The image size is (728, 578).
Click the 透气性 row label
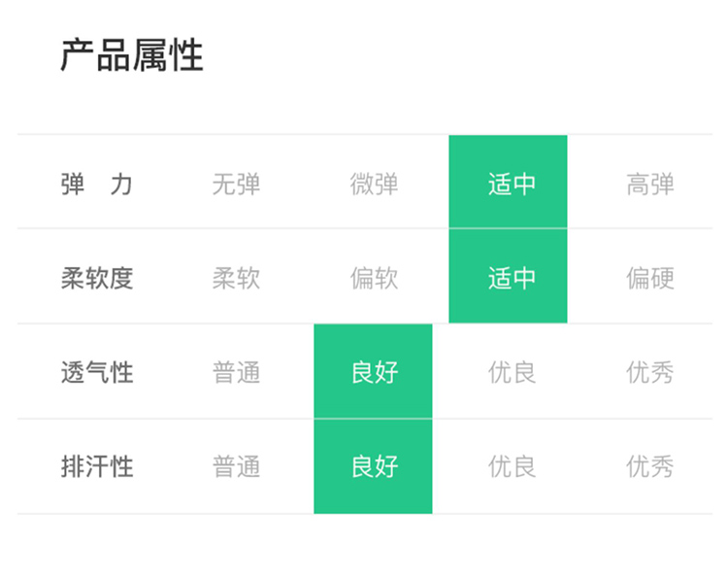[x=96, y=372]
